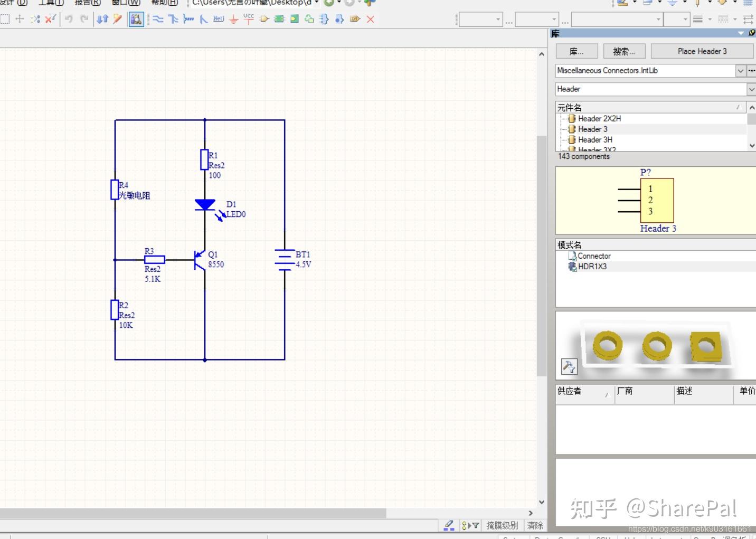
Task: Click the red X delete toolbar icon
Action: coord(370,19)
